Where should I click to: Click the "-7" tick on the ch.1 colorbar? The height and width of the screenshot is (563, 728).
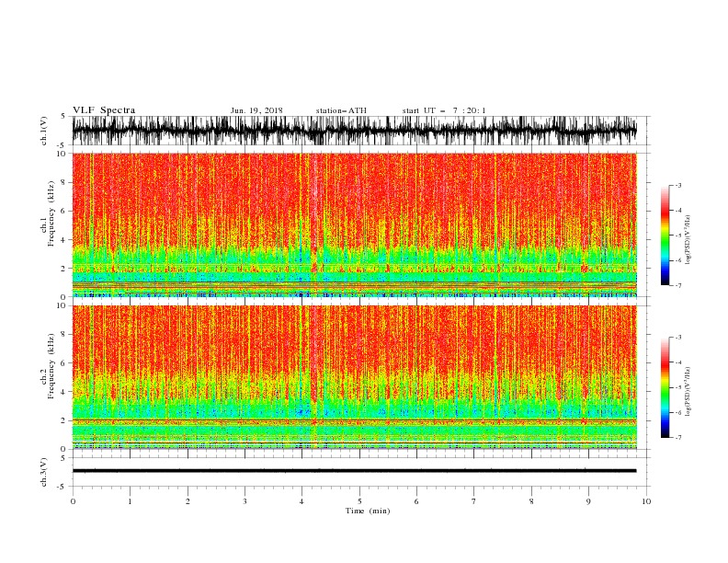point(678,285)
